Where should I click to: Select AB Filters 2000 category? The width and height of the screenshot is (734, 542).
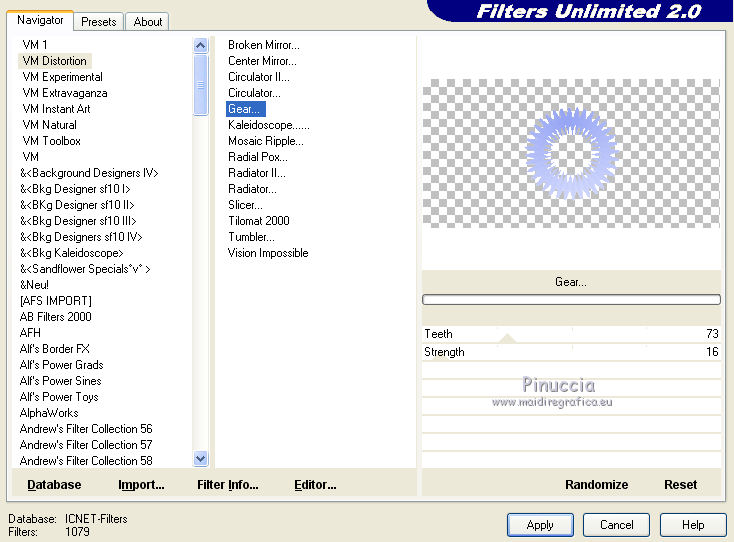(56, 317)
